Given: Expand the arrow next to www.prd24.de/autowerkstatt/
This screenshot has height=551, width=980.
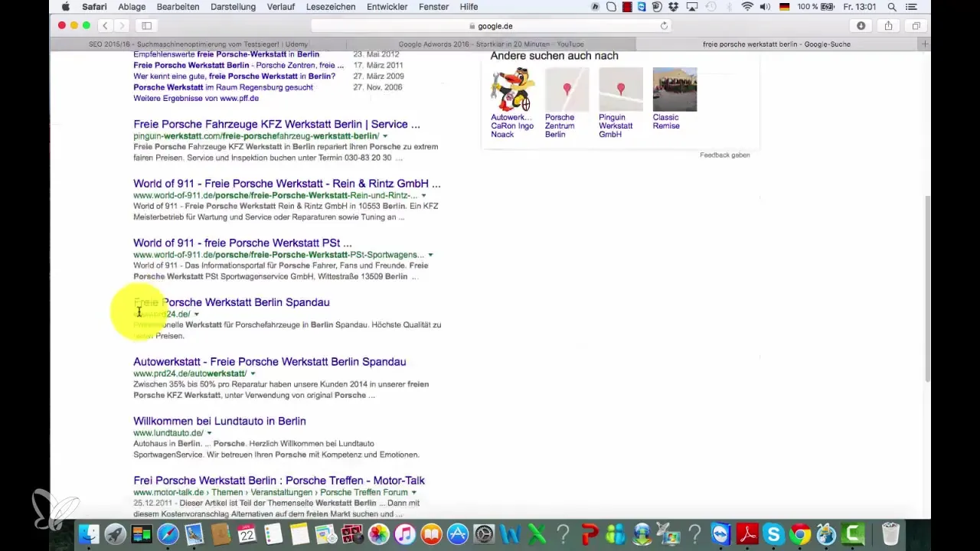Looking at the screenshot, I should click(253, 374).
